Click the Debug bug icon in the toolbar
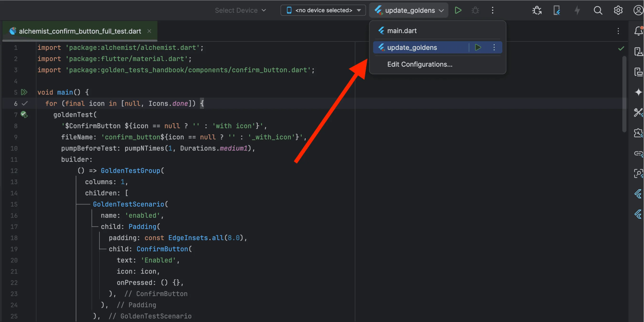The height and width of the screenshot is (322, 644). [475, 10]
